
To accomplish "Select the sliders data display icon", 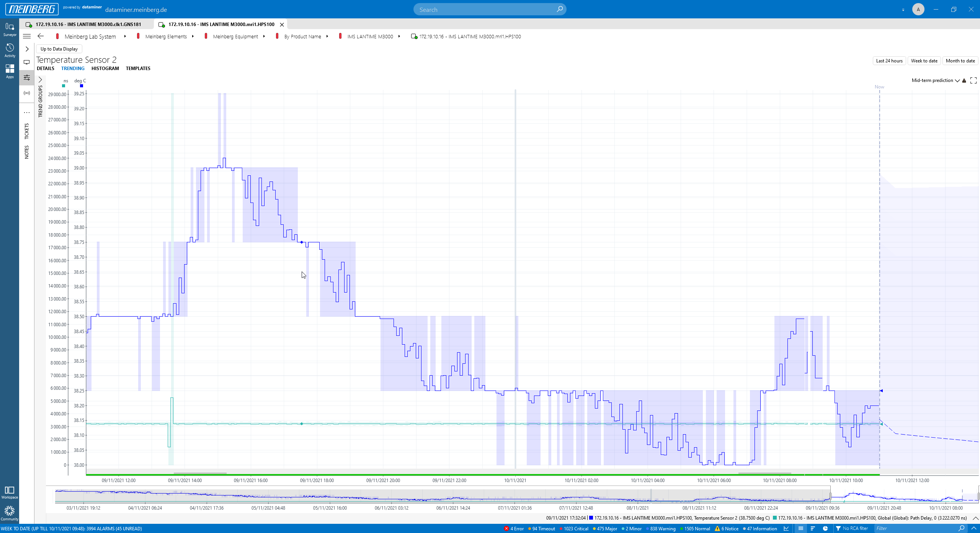I will [x=27, y=78].
